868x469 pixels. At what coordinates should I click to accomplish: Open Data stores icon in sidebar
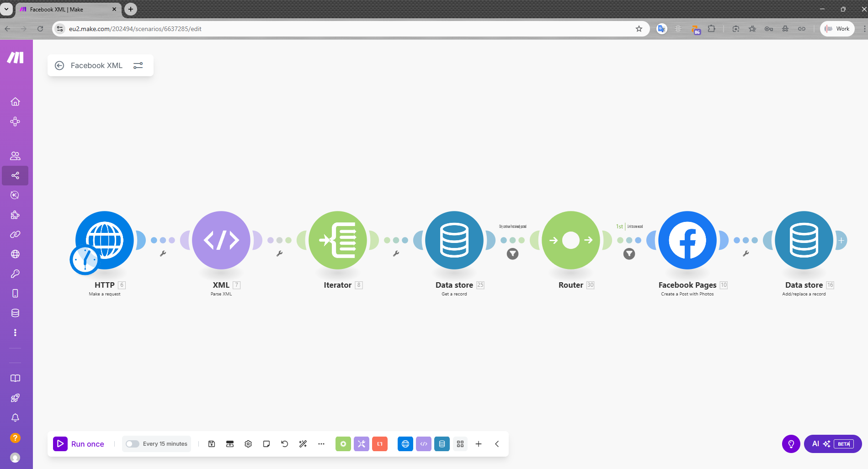click(x=15, y=313)
